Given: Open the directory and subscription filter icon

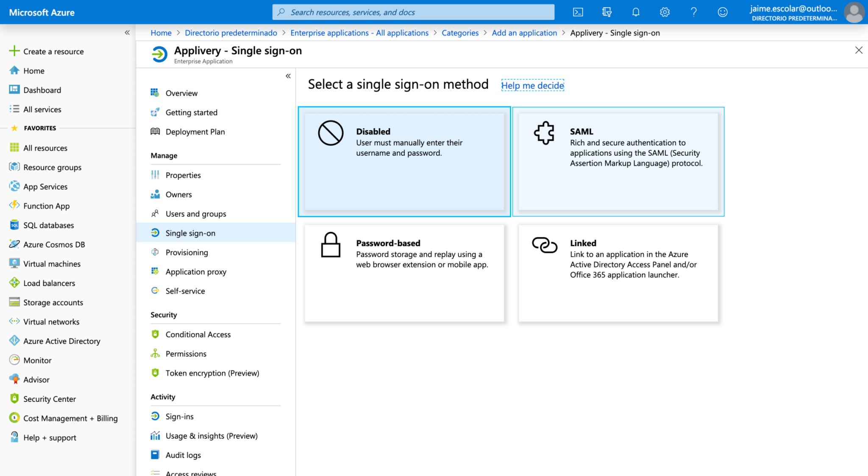Looking at the screenshot, I should 606,12.
